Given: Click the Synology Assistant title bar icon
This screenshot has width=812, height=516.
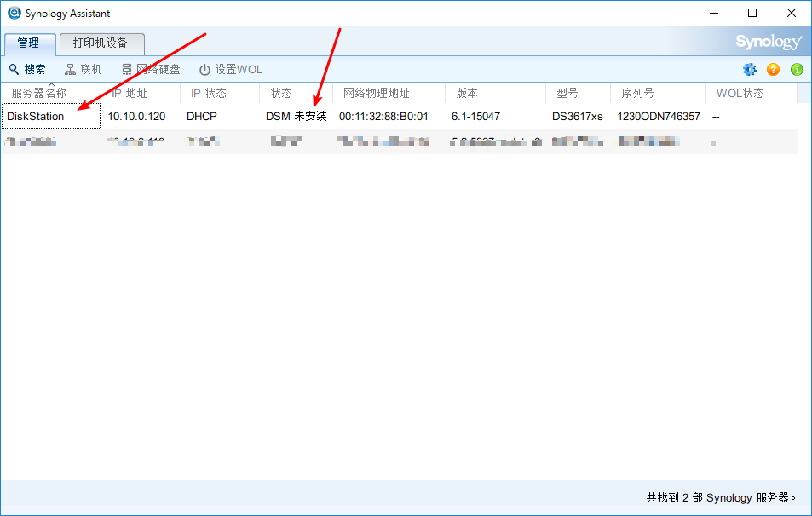Looking at the screenshot, I should pyautogui.click(x=14, y=13).
